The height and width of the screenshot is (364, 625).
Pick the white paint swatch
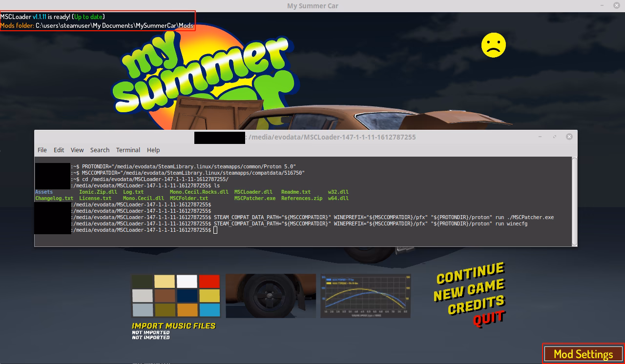tap(187, 282)
